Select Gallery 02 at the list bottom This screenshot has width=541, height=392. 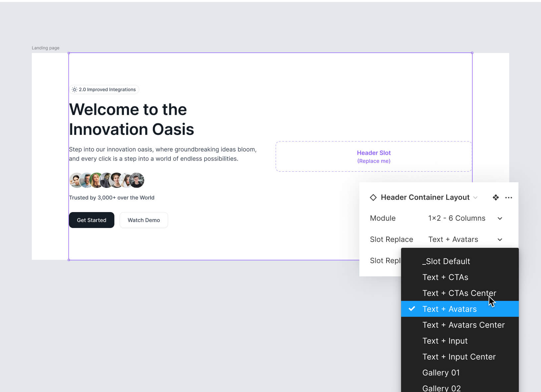441,388
